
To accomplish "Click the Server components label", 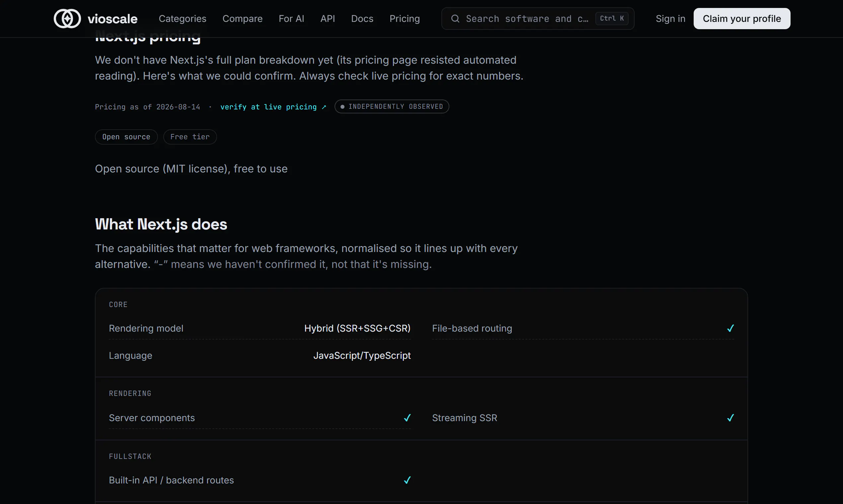I will pyautogui.click(x=152, y=418).
